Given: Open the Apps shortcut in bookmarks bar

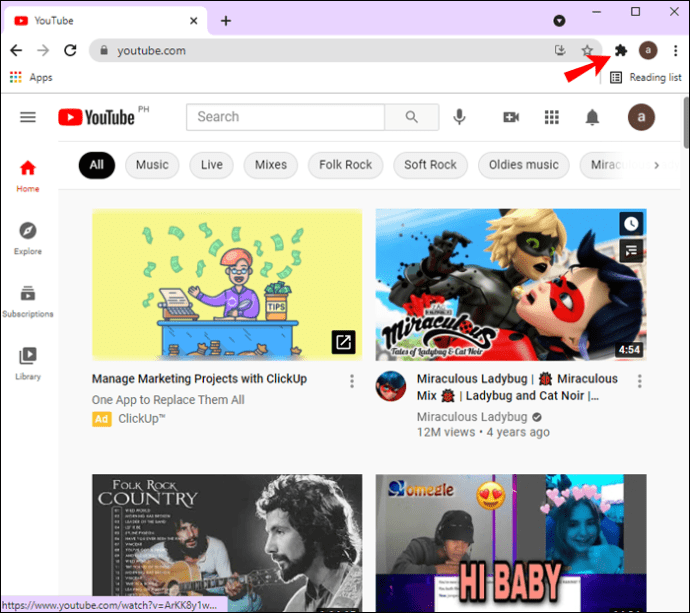Looking at the screenshot, I should pyautogui.click(x=31, y=77).
